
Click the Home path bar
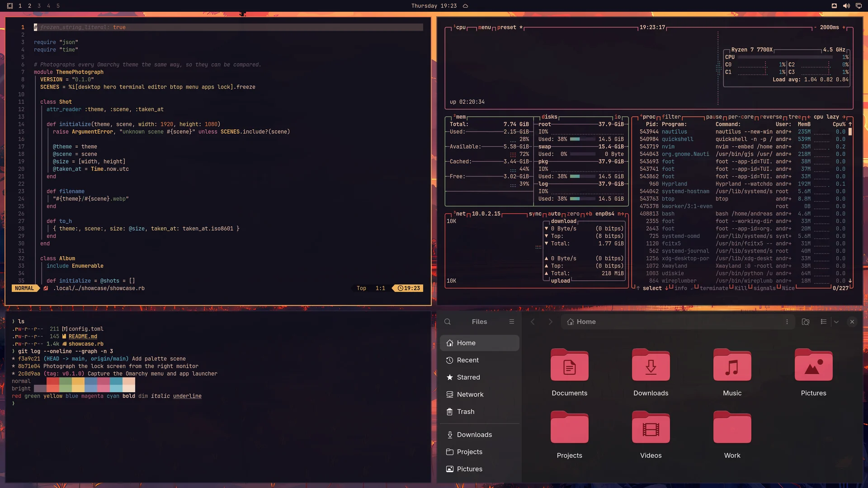pyautogui.click(x=677, y=322)
